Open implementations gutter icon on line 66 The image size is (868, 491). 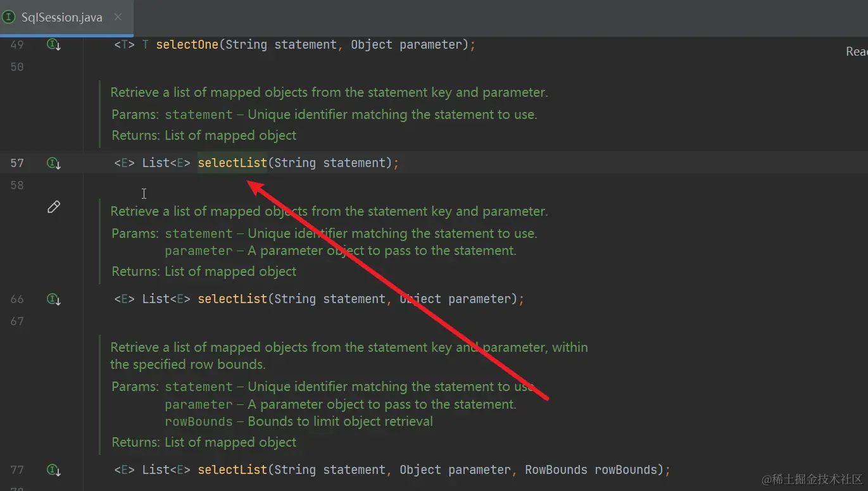click(x=54, y=299)
